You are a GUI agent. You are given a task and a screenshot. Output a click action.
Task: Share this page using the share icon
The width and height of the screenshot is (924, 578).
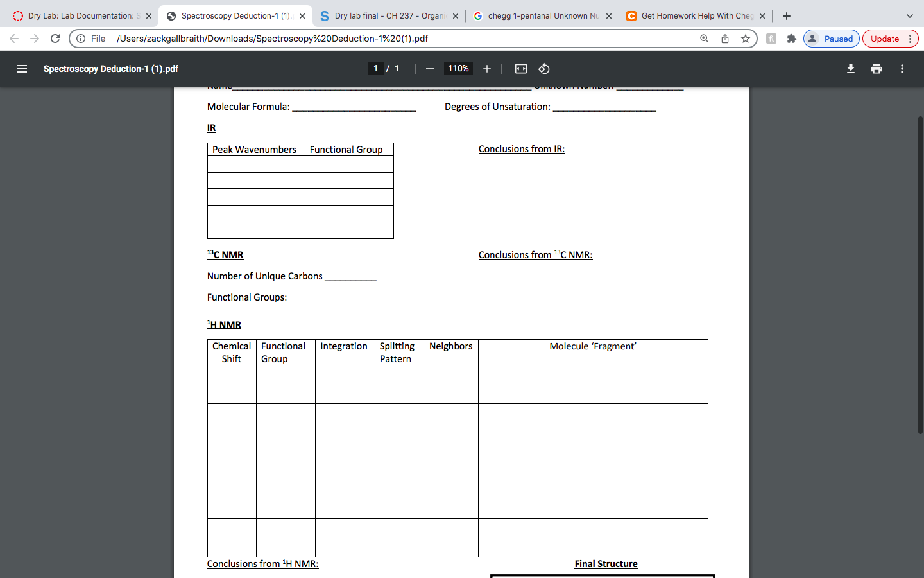point(725,39)
